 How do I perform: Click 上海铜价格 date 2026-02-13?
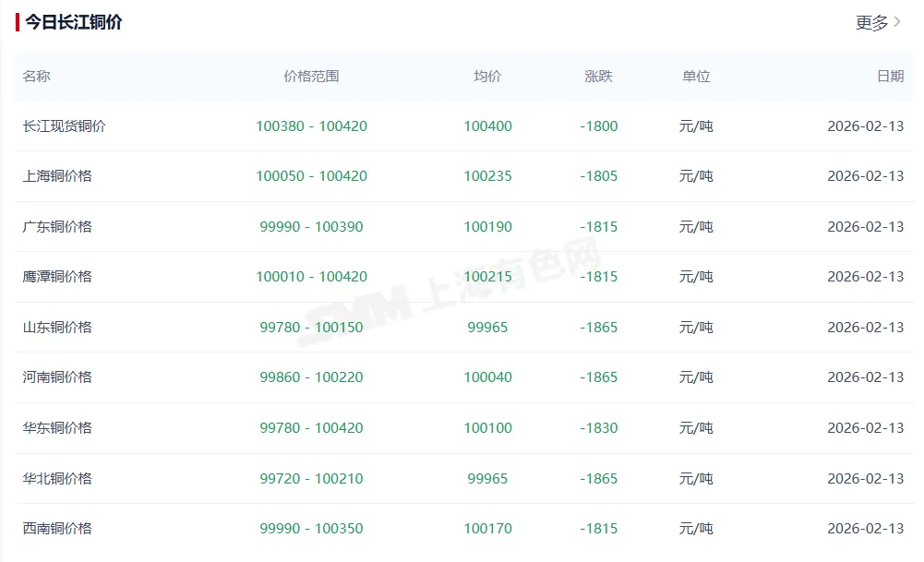pos(866,176)
